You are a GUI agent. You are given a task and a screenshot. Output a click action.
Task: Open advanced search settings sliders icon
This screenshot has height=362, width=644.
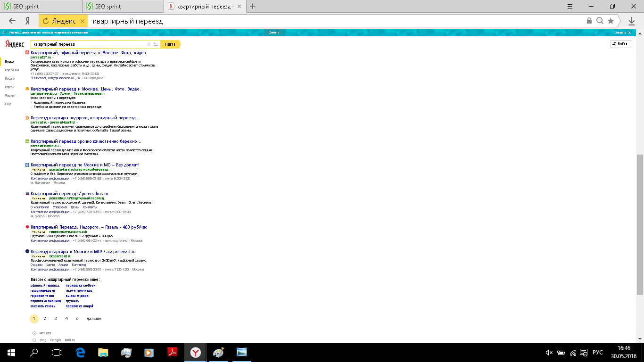(x=156, y=44)
